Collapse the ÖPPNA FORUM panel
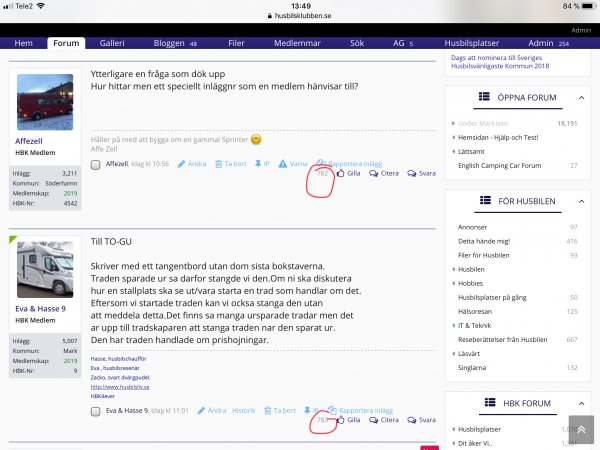 [580, 97]
